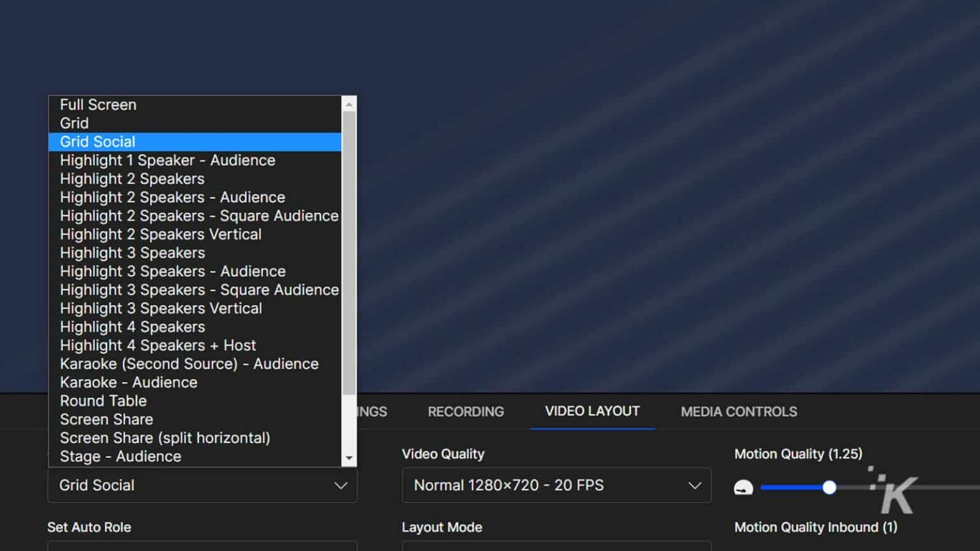The height and width of the screenshot is (551, 980).
Task: Click the motorcycle helmet icon beside Motion Quality slider
Action: click(744, 487)
